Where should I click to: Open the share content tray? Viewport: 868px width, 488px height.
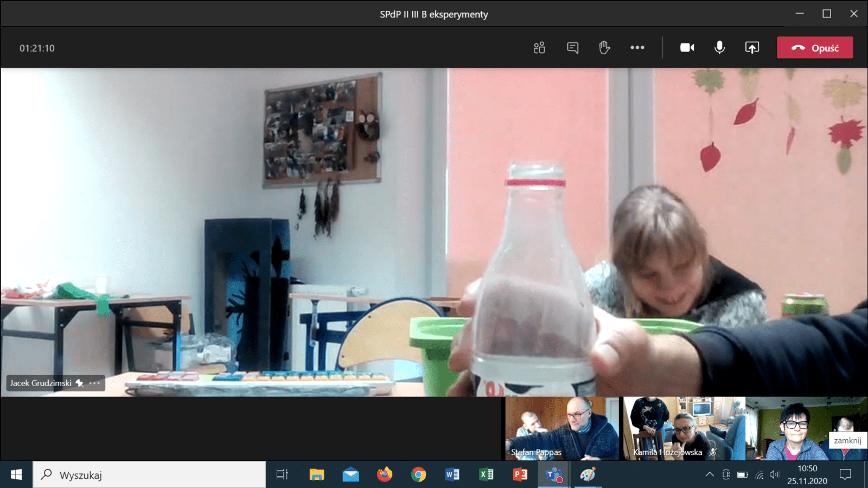click(752, 48)
